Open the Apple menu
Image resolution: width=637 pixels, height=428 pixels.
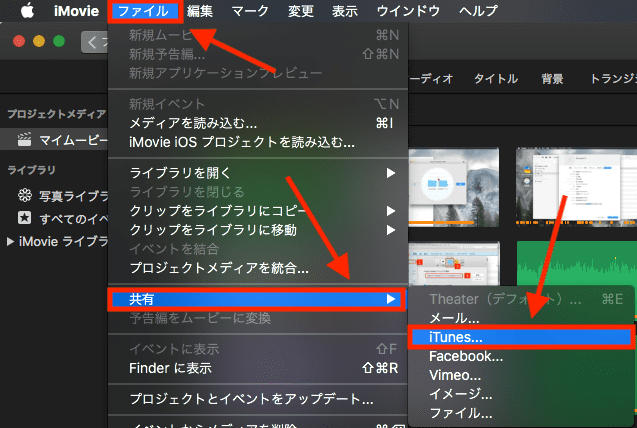27,11
